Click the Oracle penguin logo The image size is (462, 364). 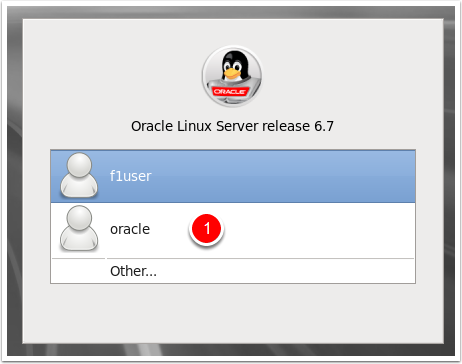(232, 76)
